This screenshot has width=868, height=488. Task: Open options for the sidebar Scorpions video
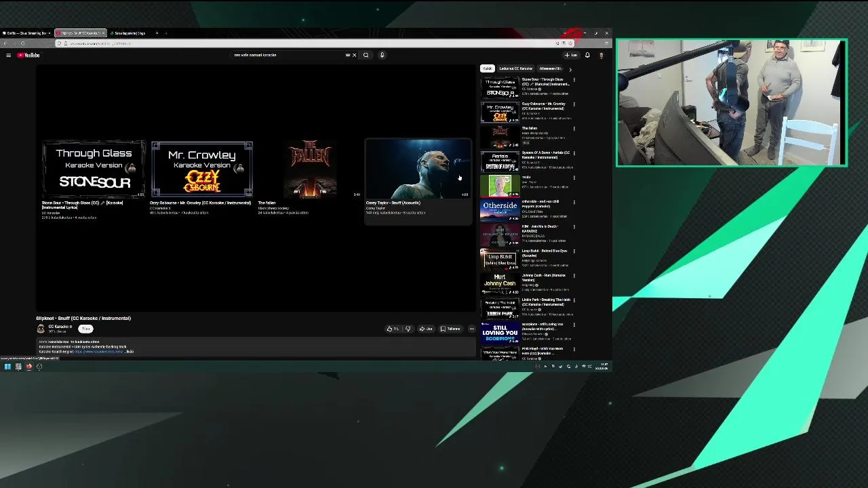[574, 324]
